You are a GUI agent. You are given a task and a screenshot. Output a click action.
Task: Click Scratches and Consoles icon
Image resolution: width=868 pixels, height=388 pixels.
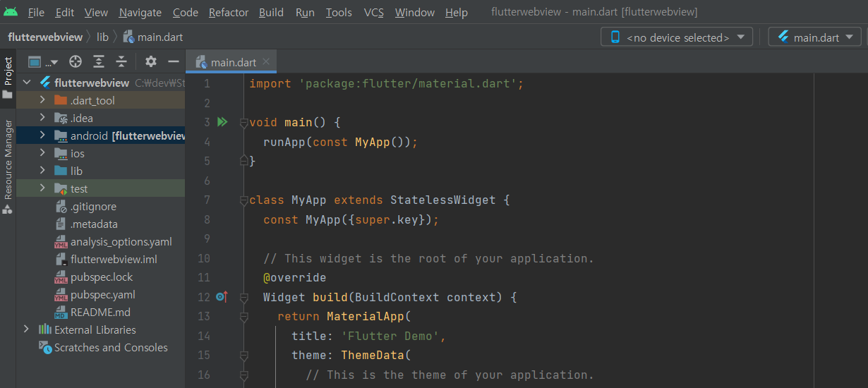45,347
